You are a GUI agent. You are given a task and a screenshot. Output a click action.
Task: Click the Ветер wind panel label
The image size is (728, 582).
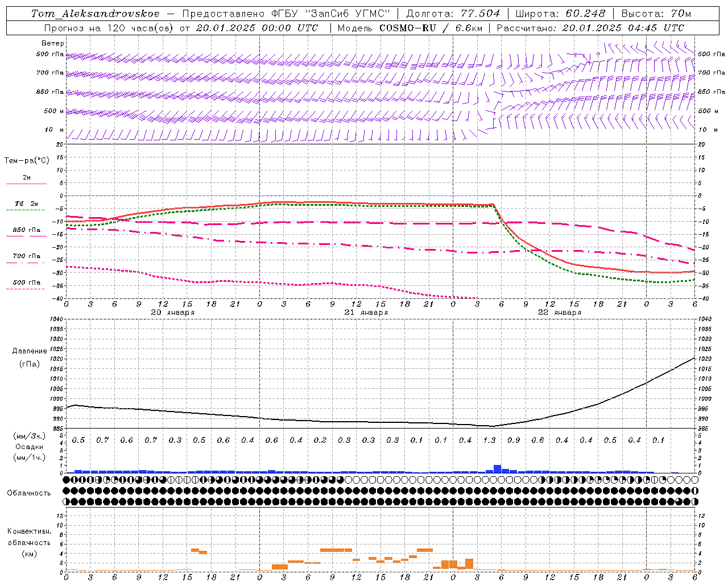[53, 43]
